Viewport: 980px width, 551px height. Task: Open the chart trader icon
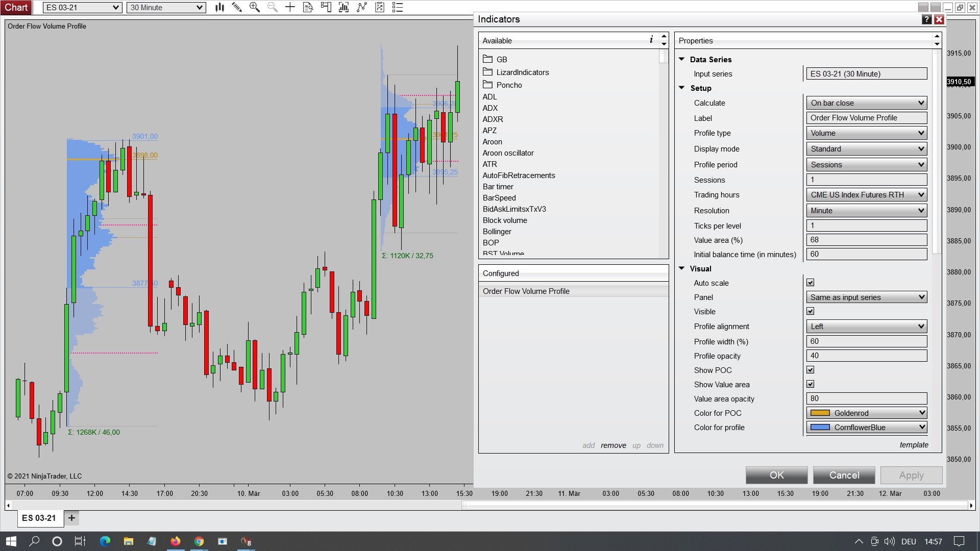coord(326,7)
